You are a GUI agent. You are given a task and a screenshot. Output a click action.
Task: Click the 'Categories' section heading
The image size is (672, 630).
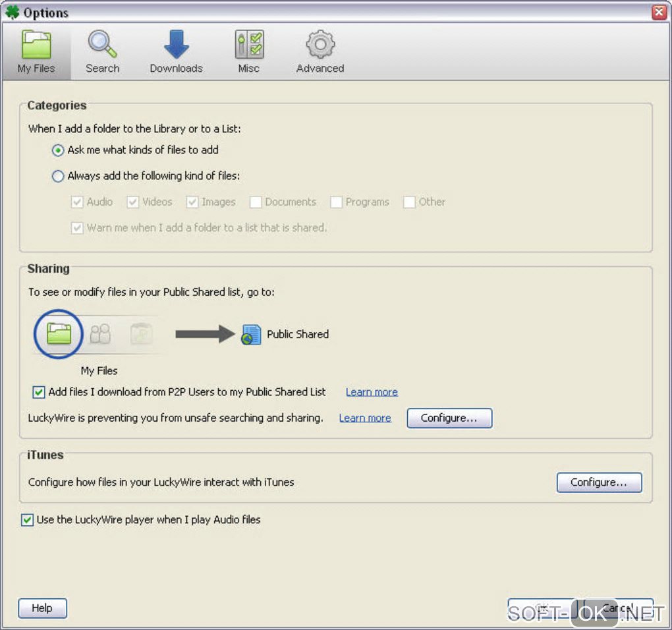tap(57, 105)
